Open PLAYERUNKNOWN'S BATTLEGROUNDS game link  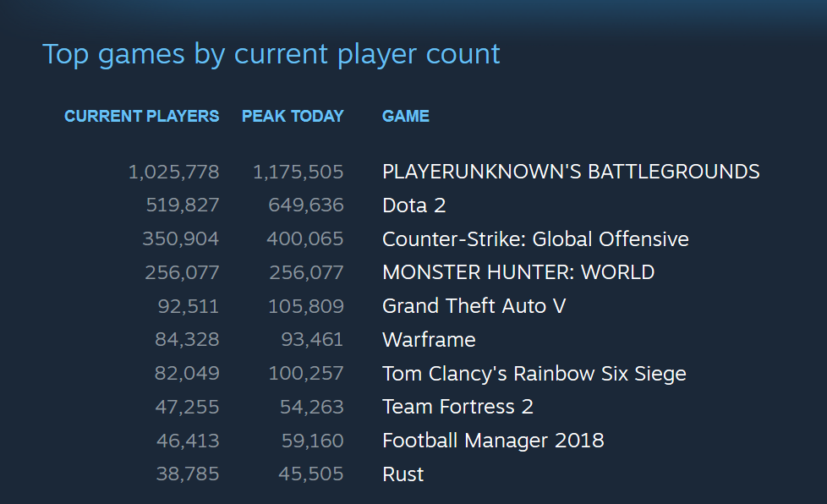pyautogui.click(x=571, y=172)
